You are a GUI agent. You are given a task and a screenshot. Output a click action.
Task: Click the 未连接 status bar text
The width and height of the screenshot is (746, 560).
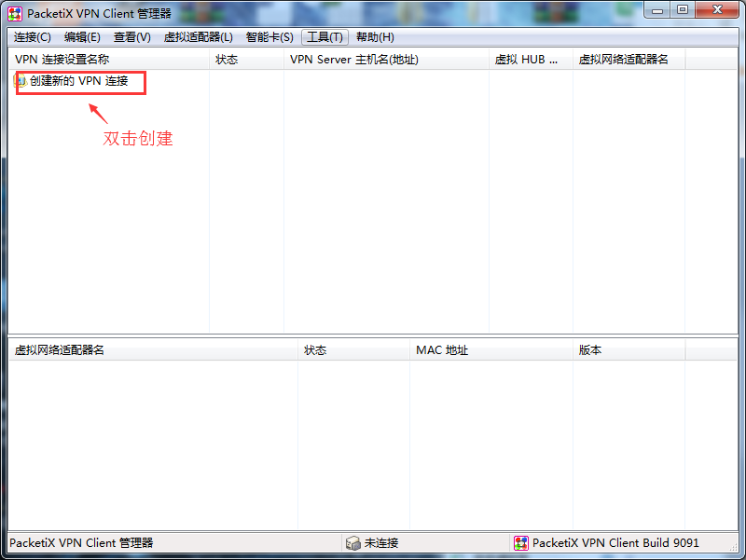click(x=381, y=543)
